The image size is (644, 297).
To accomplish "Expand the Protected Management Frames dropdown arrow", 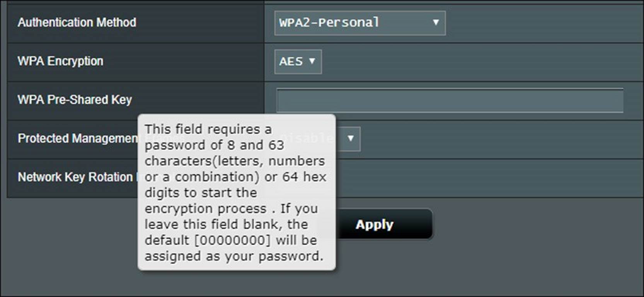I will pos(350,138).
